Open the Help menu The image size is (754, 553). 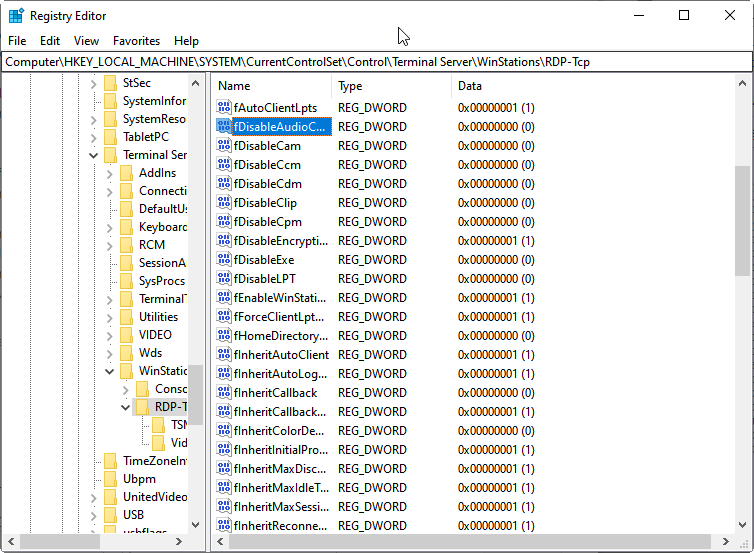point(187,41)
